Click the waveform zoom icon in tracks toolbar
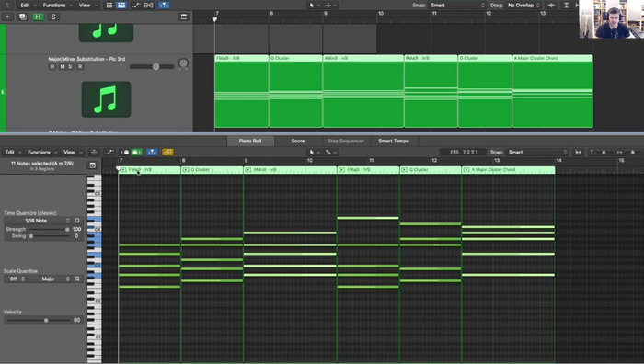Viewport: 644px width, 364px height. pyautogui.click(x=552, y=5)
